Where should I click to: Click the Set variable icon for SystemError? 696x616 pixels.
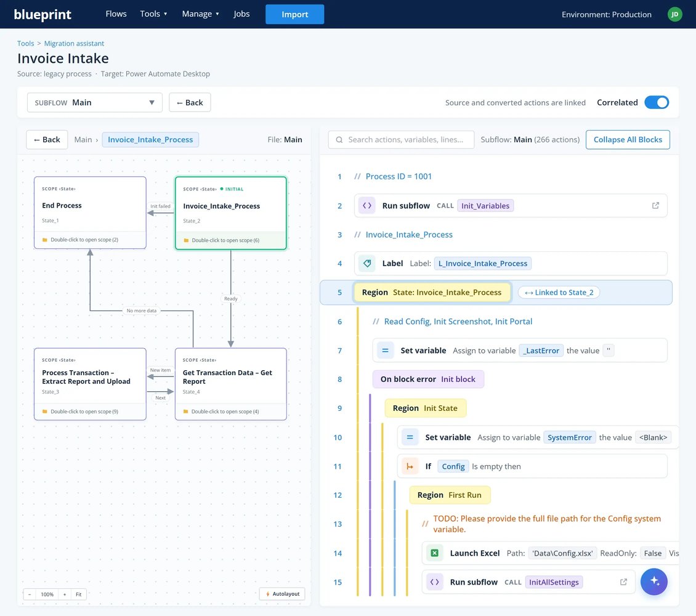[410, 437]
